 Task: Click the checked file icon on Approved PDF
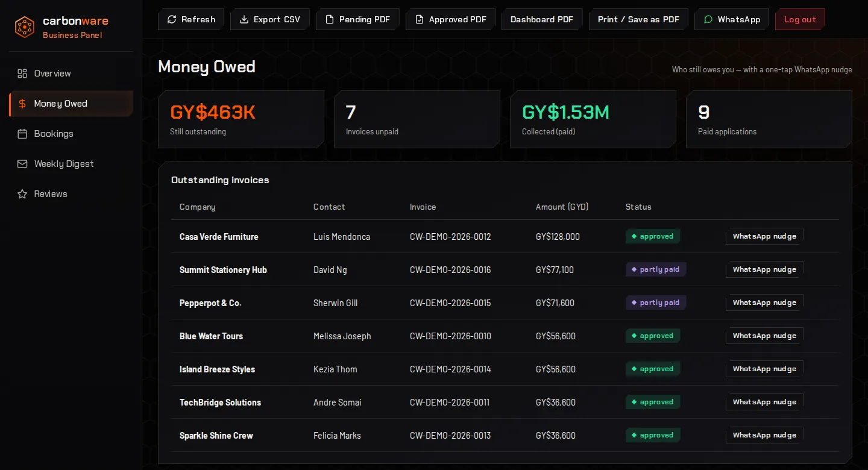pyautogui.click(x=420, y=19)
